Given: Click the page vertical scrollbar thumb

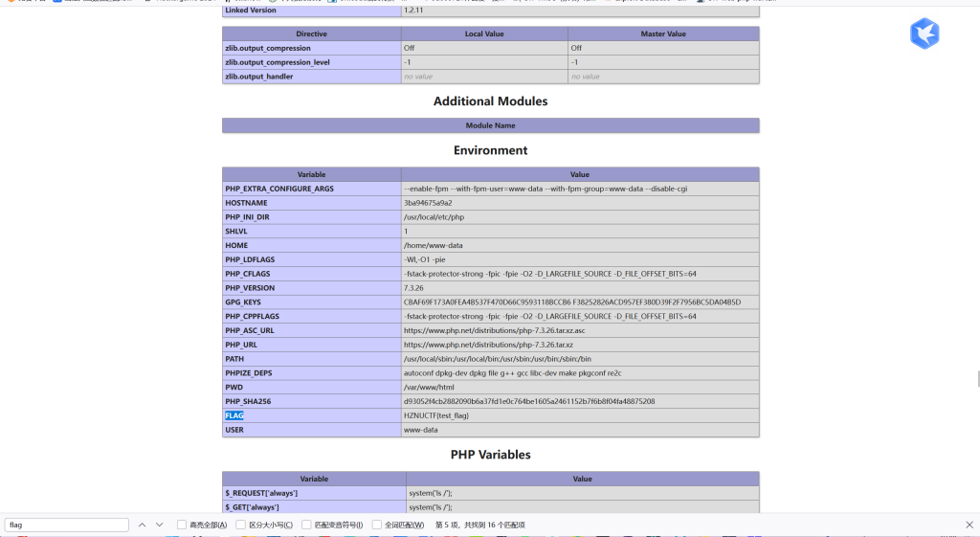Looking at the screenshot, I should click(978, 379).
